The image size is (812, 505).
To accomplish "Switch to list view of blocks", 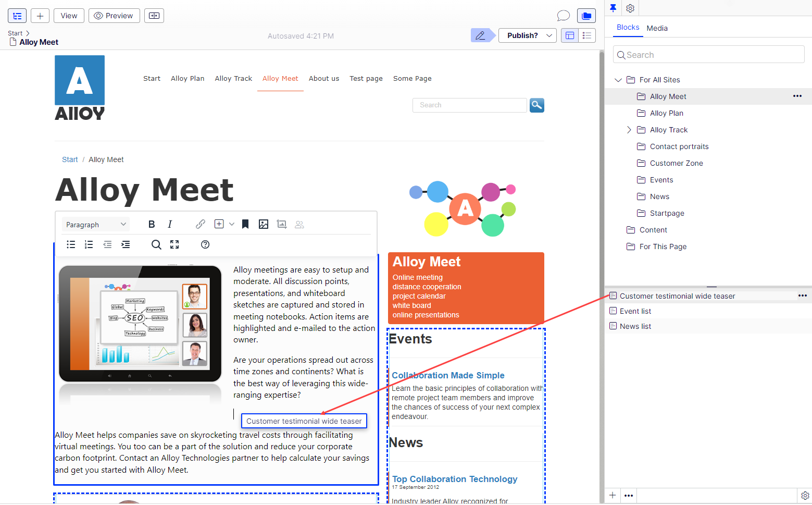I will pos(587,35).
